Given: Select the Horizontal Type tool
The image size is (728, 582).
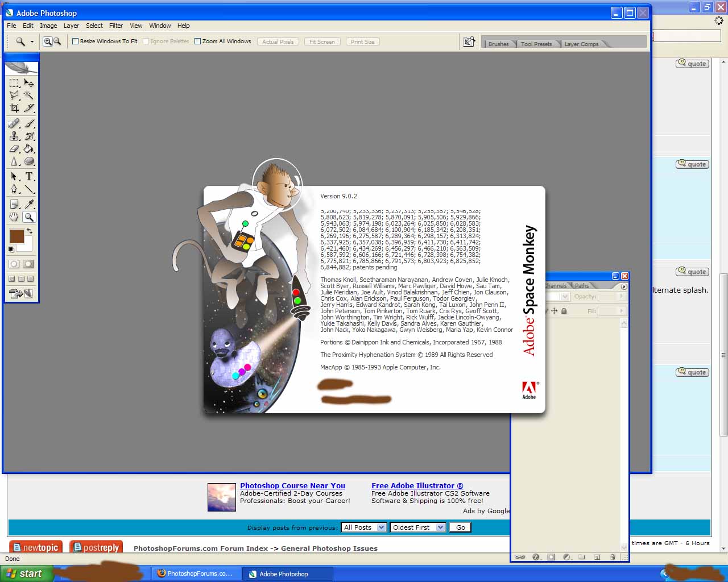Looking at the screenshot, I should [29, 177].
